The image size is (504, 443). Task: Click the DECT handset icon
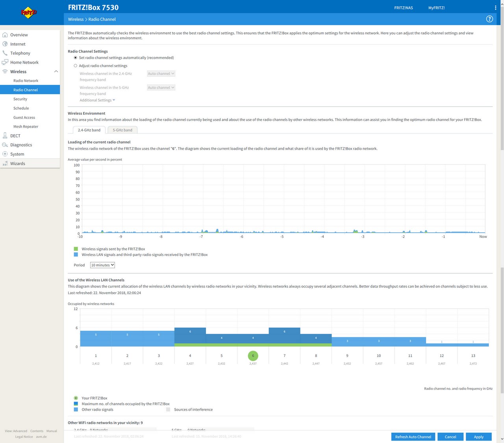point(5,135)
